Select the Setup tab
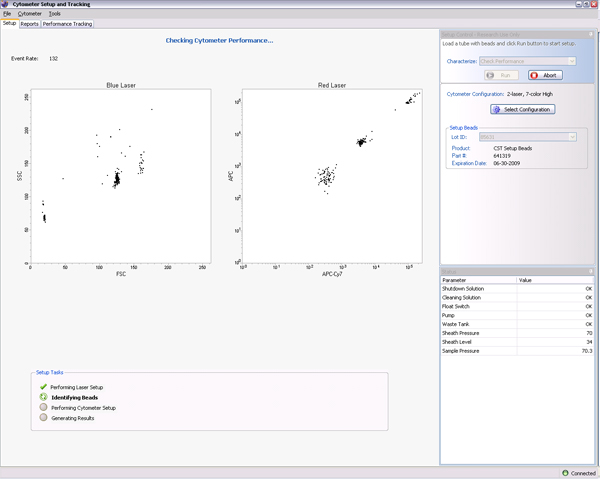This screenshot has width=600, height=479. pyautogui.click(x=9, y=24)
